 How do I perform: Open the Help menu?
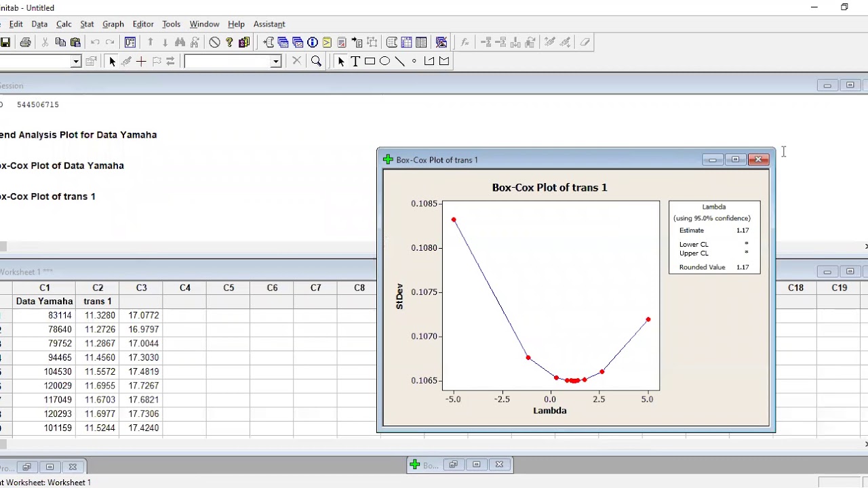(236, 24)
